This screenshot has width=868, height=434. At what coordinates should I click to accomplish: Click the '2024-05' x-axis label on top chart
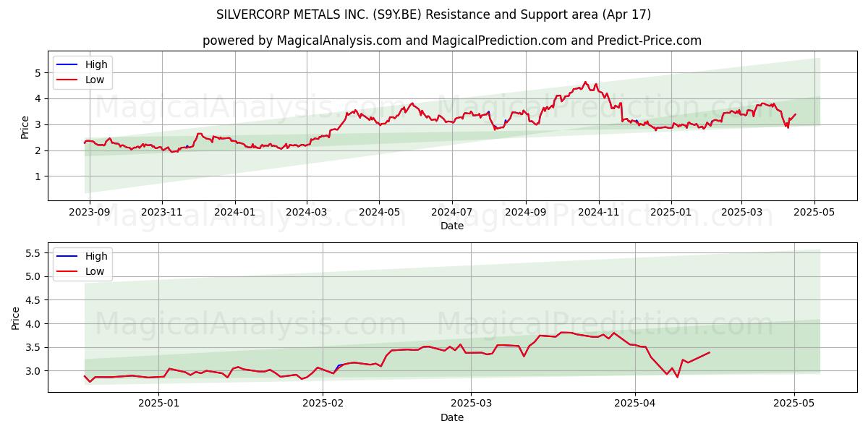379,213
